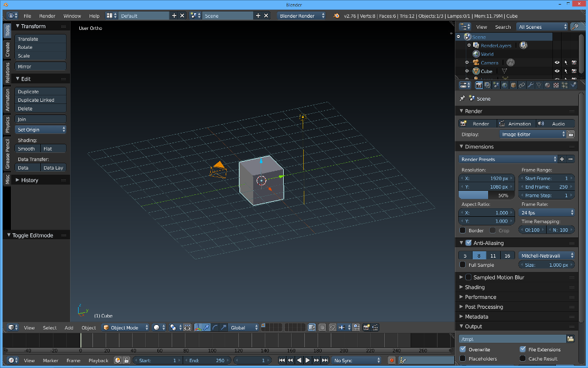The height and width of the screenshot is (368, 588).
Task: Open the frame rate dropdown showing 24 fps
Action: (546, 213)
